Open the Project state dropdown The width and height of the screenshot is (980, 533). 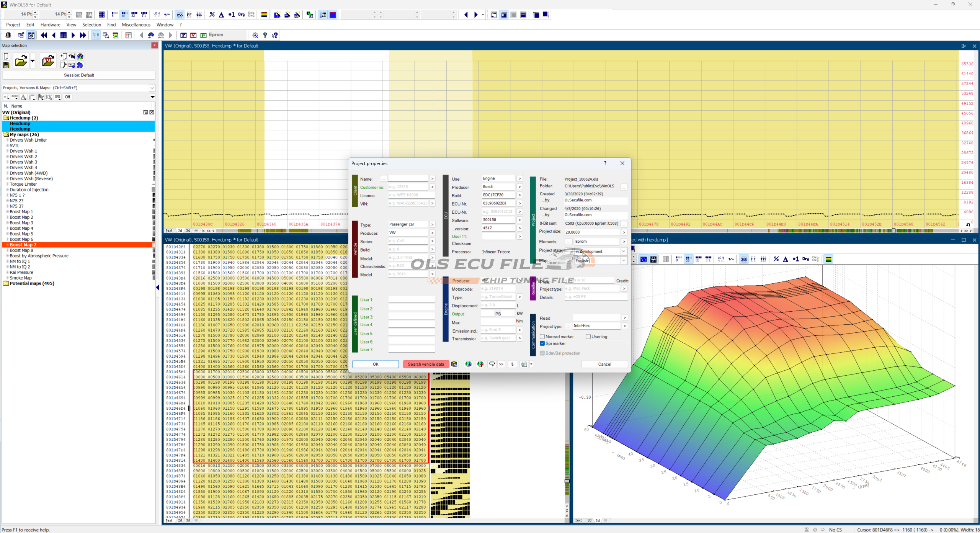pos(624,252)
